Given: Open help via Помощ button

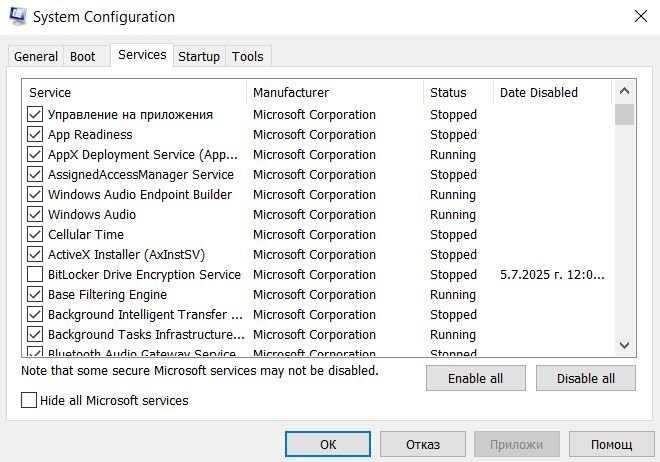Looking at the screenshot, I should click(612, 444).
